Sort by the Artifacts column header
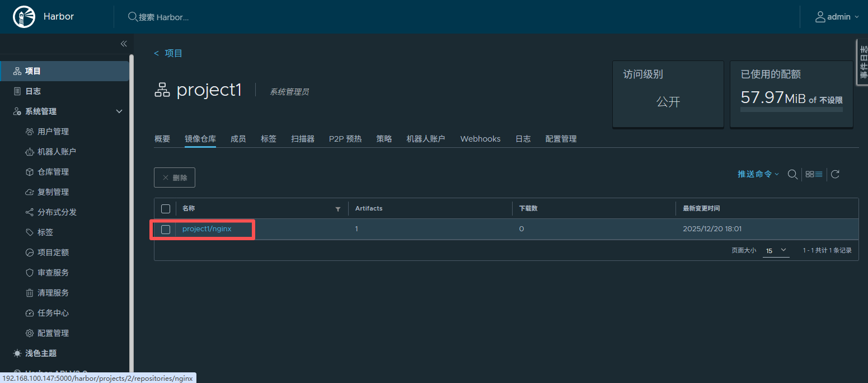This screenshot has width=868, height=383. [x=369, y=208]
